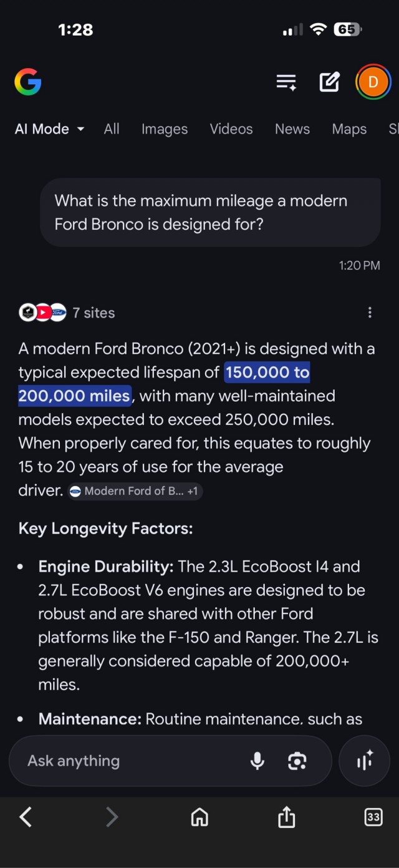Screen dimensions: 399x868
Task: Start a new chat with compose icon
Action: coord(329,82)
